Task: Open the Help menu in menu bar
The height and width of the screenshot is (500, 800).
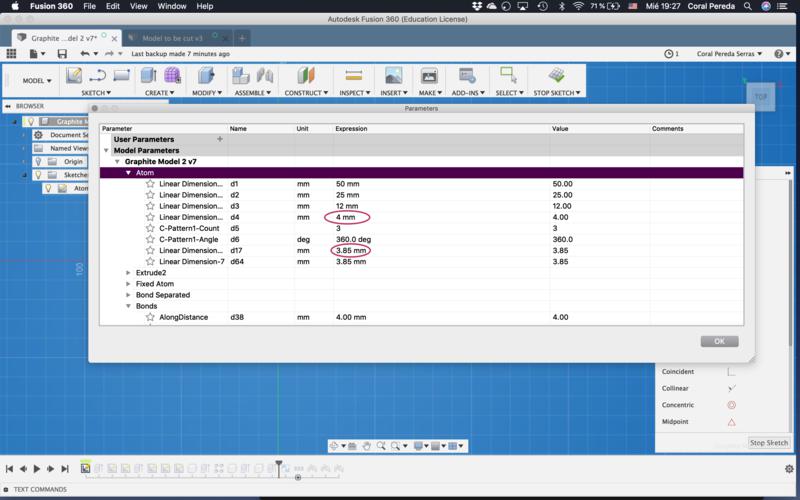Action: 205,6
